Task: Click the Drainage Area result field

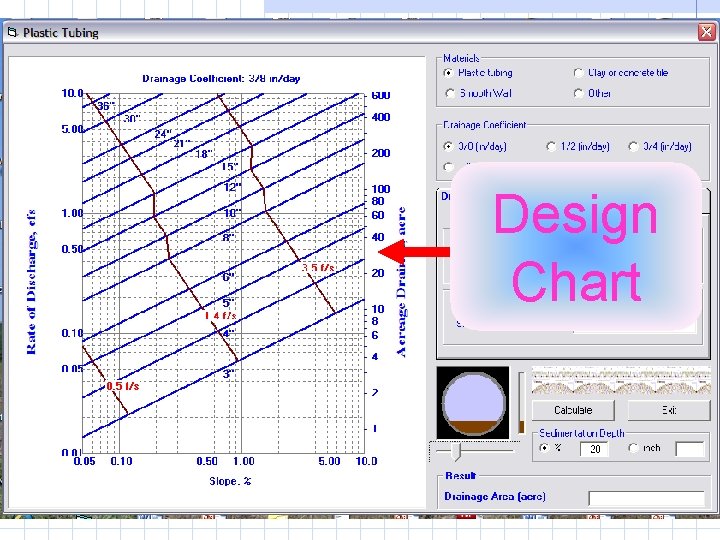Action: (647, 498)
